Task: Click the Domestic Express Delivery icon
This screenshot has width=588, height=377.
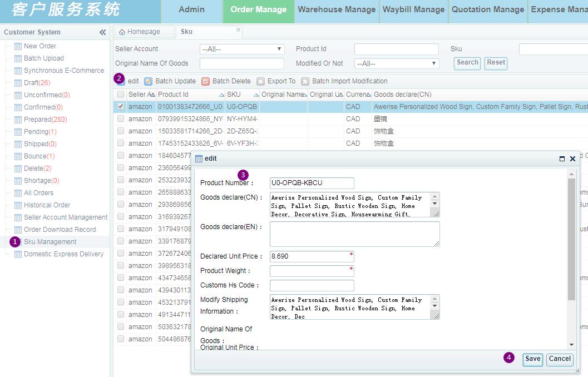Action: (x=18, y=255)
